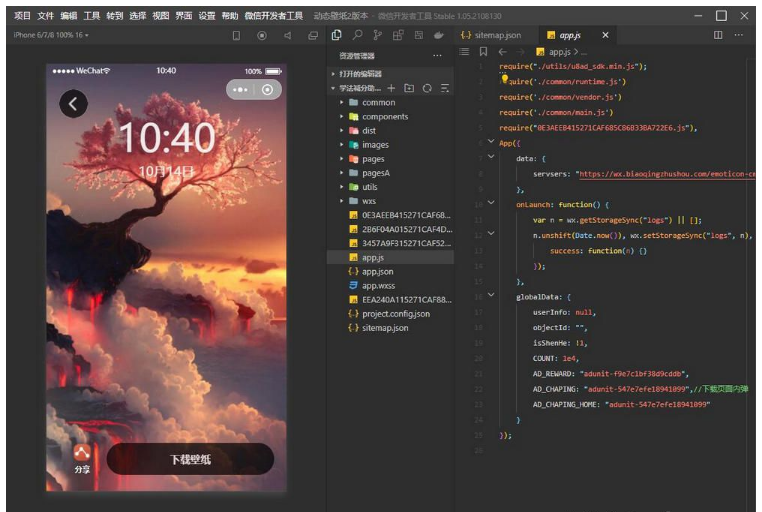Click the new folder icon in explorer

coord(409,88)
